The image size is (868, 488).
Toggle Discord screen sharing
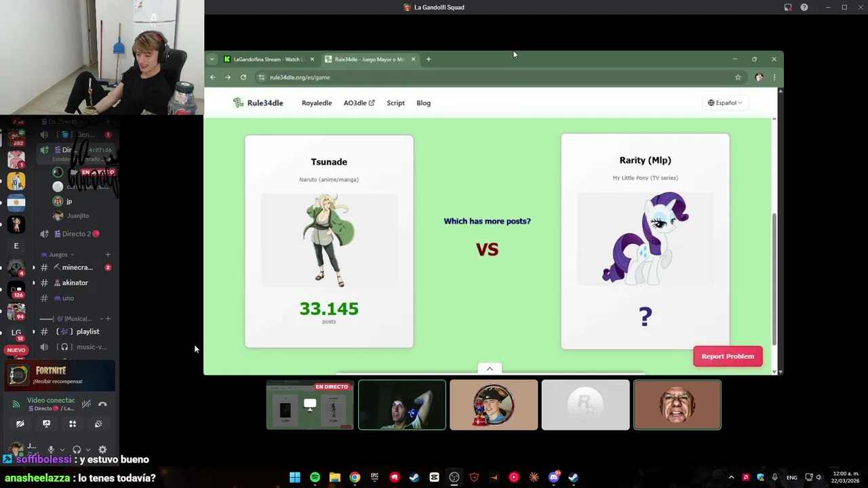click(x=46, y=424)
